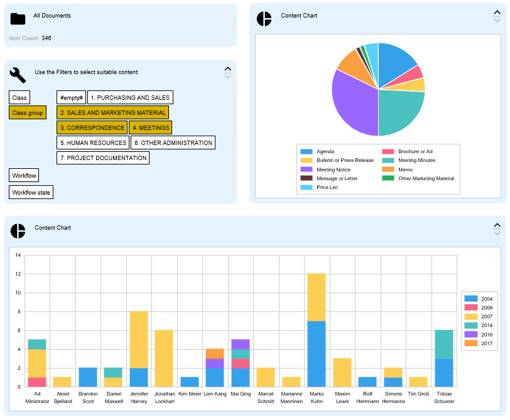
Task: Collapse the Filters panel using the up chevron
Action: 228,69
